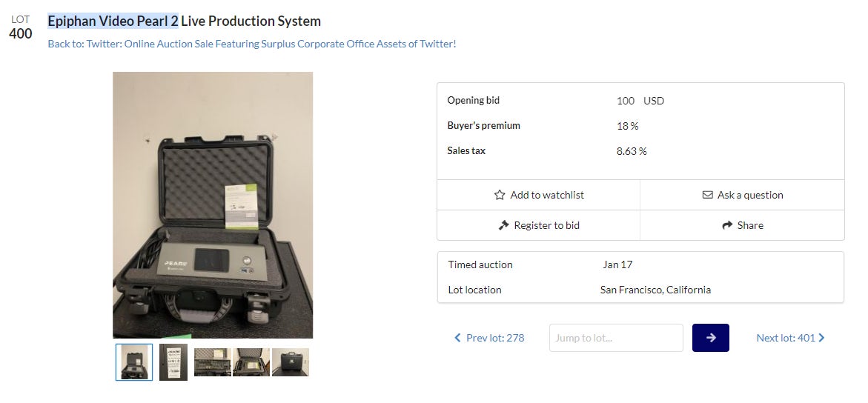Image resolution: width=868 pixels, height=403 pixels.
Task: Click the 100 USD opening bid value
Action: [x=640, y=101]
